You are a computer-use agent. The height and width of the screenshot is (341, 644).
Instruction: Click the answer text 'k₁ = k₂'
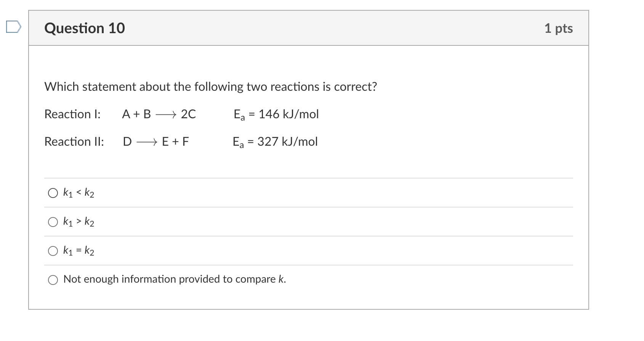pyautogui.click(x=78, y=251)
